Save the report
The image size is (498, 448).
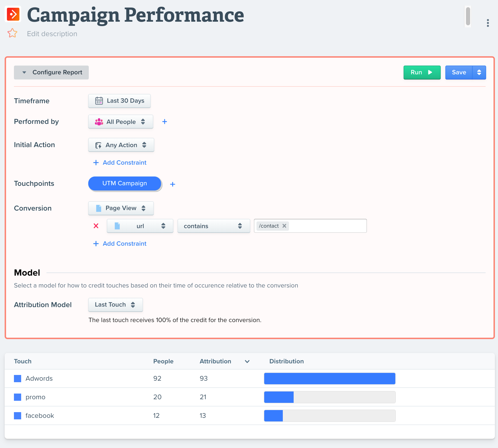pos(459,73)
